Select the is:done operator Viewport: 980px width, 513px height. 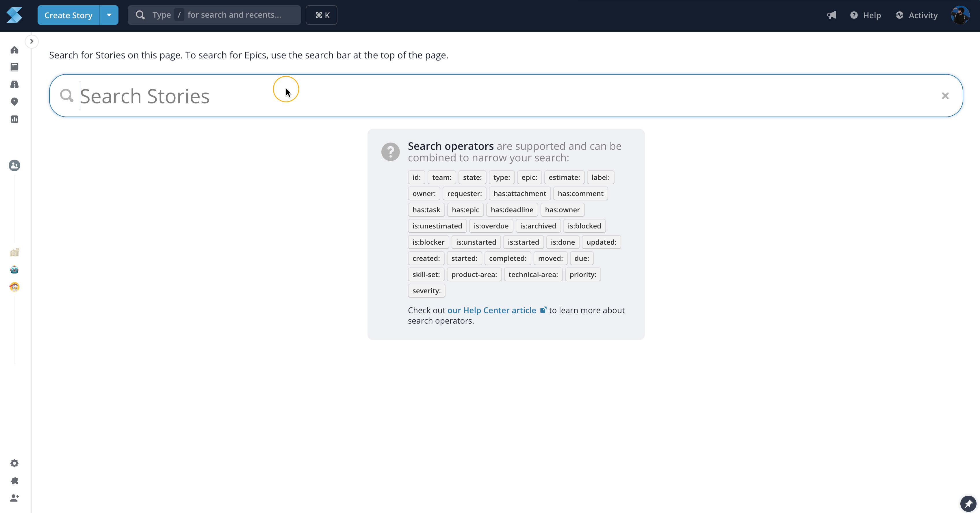tap(563, 242)
